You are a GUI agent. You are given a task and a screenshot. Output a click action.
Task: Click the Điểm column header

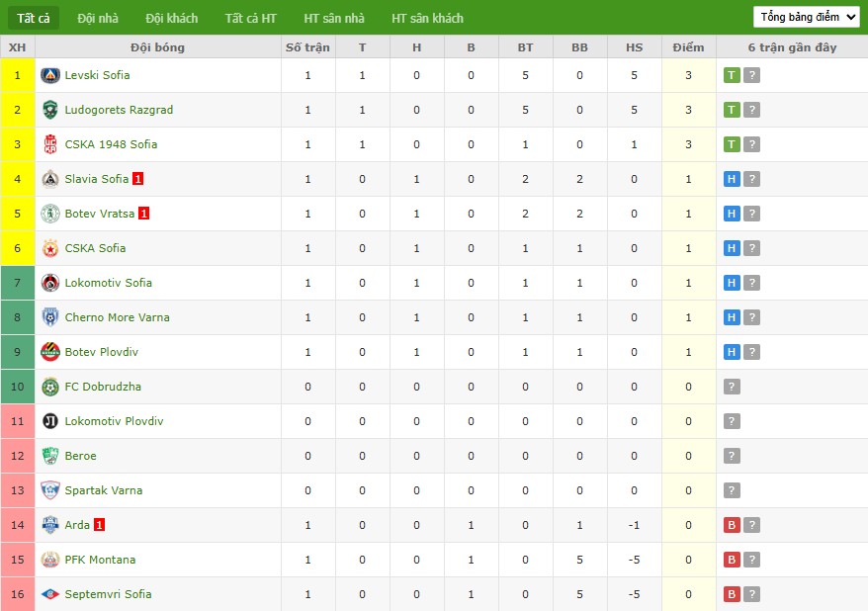pyautogui.click(x=689, y=47)
